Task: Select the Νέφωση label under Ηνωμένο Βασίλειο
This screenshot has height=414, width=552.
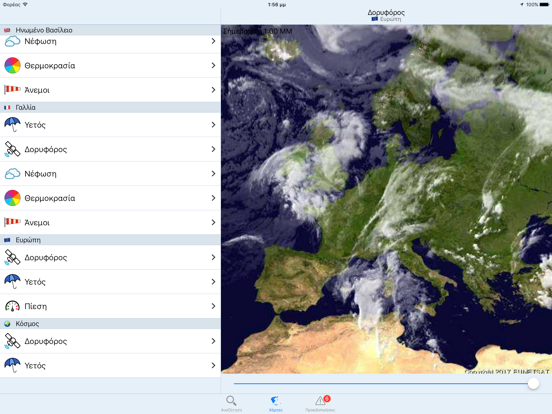Action: click(x=40, y=42)
